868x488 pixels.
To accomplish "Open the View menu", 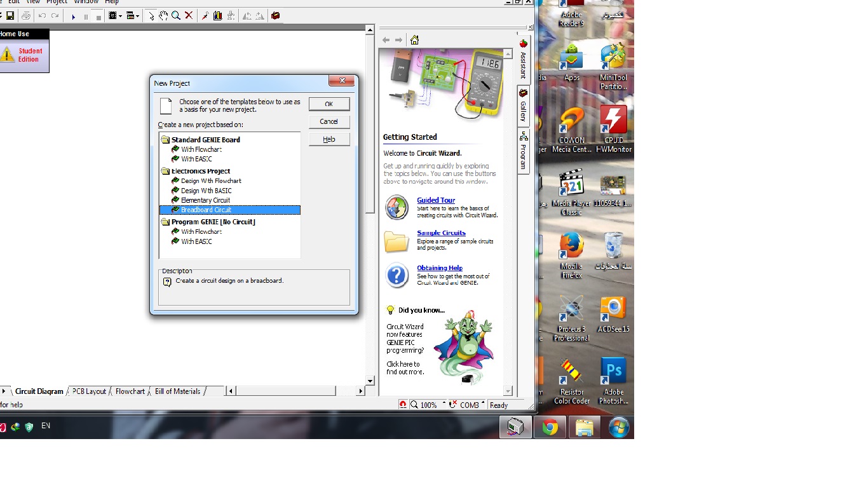I will point(33,2).
